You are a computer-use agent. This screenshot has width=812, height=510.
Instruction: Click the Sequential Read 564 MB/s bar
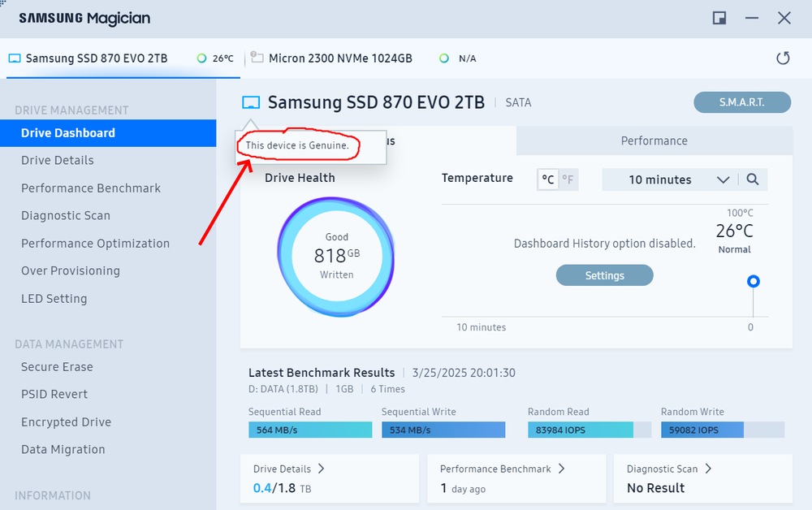(310, 430)
